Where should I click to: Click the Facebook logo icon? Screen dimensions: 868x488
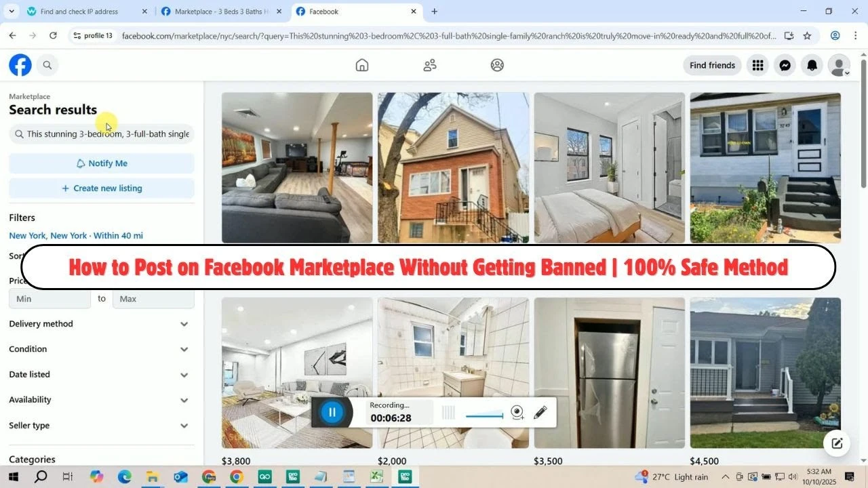click(20, 65)
